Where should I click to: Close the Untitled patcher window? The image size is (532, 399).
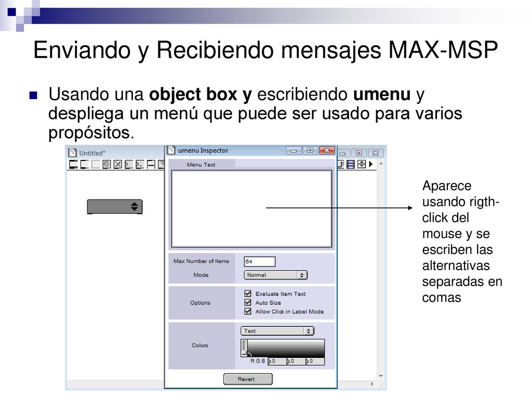(376, 153)
